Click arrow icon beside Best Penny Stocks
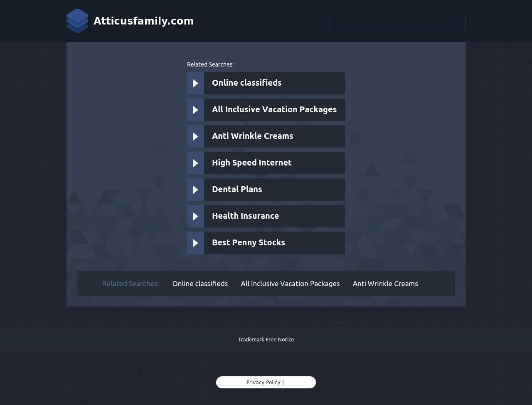 [x=195, y=243]
